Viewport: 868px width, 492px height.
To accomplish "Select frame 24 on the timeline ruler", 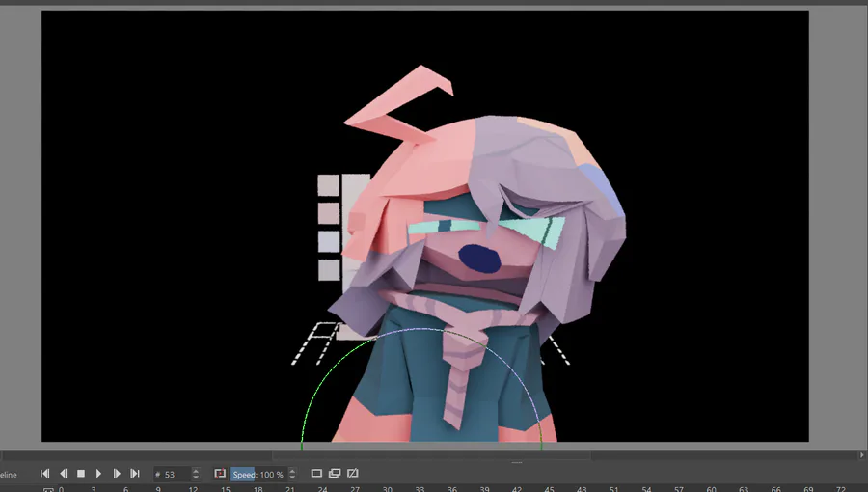I will coord(322,489).
